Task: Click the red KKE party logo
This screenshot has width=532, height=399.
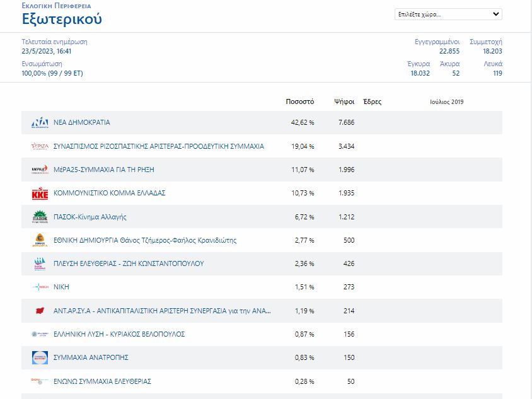Action: coord(40,193)
